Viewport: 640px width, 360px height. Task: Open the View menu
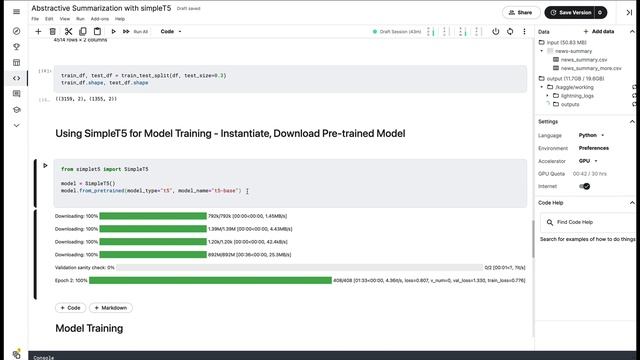pos(64,19)
